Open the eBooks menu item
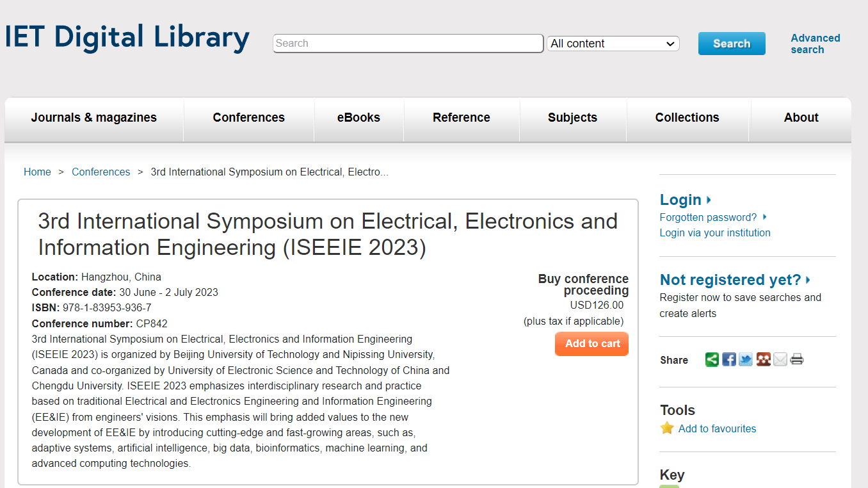868x488 pixels. [358, 118]
